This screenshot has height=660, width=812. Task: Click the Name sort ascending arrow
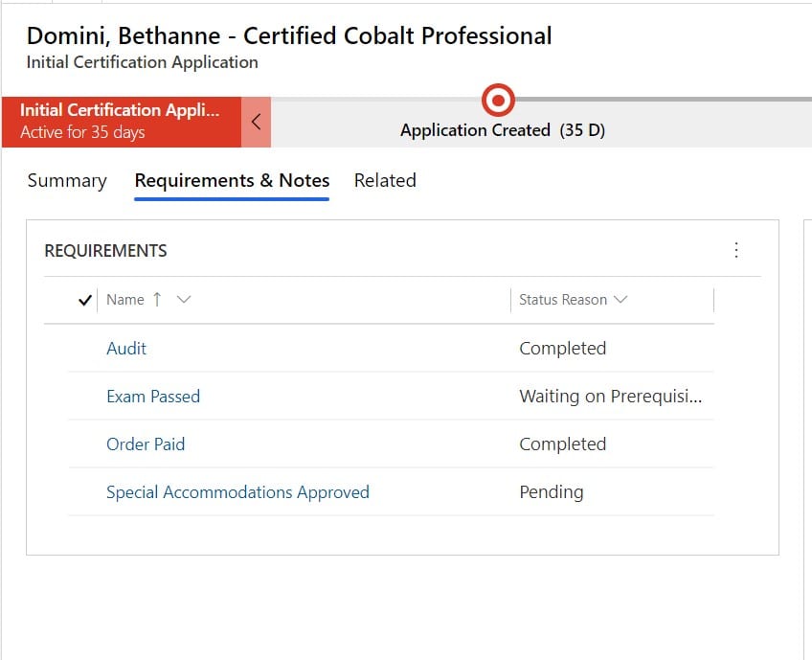point(157,300)
